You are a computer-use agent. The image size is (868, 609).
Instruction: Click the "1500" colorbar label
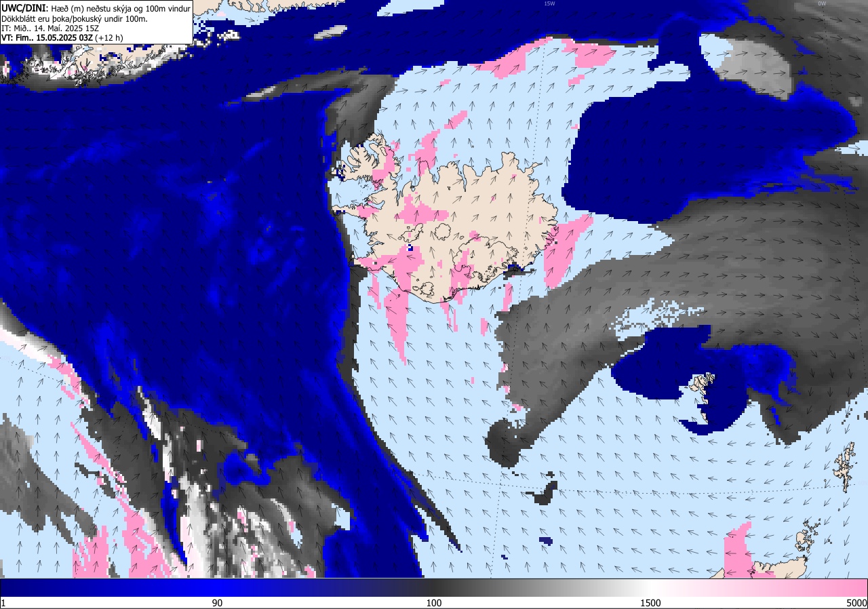[x=650, y=603]
